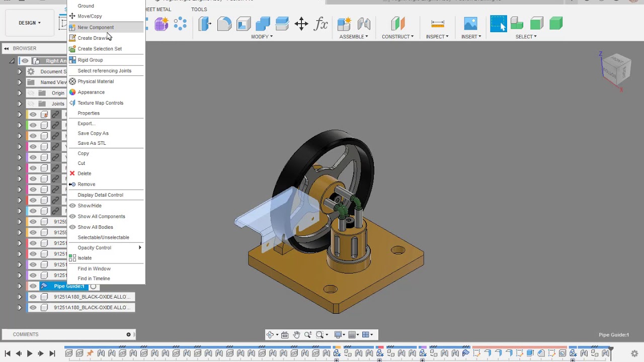Click New Component icon in Assemble

tap(344, 24)
